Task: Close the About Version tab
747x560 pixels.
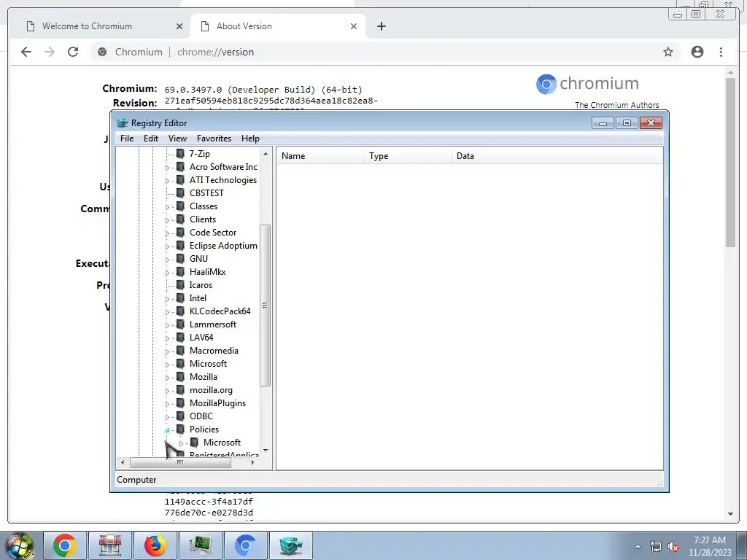Action: coord(354,26)
